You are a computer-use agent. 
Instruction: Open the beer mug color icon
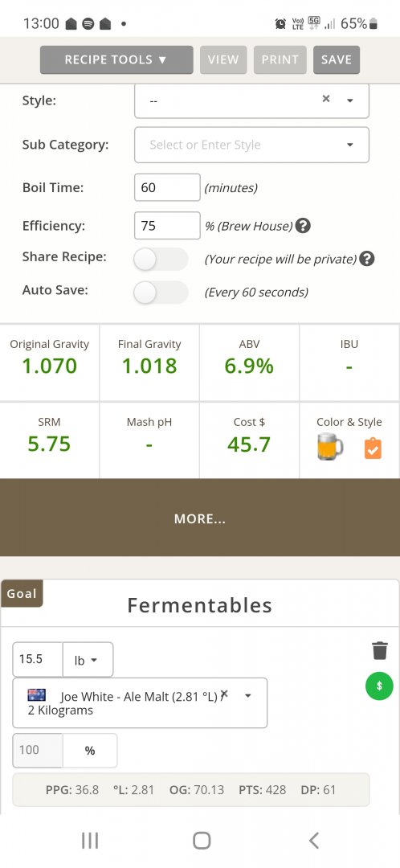pos(330,447)
